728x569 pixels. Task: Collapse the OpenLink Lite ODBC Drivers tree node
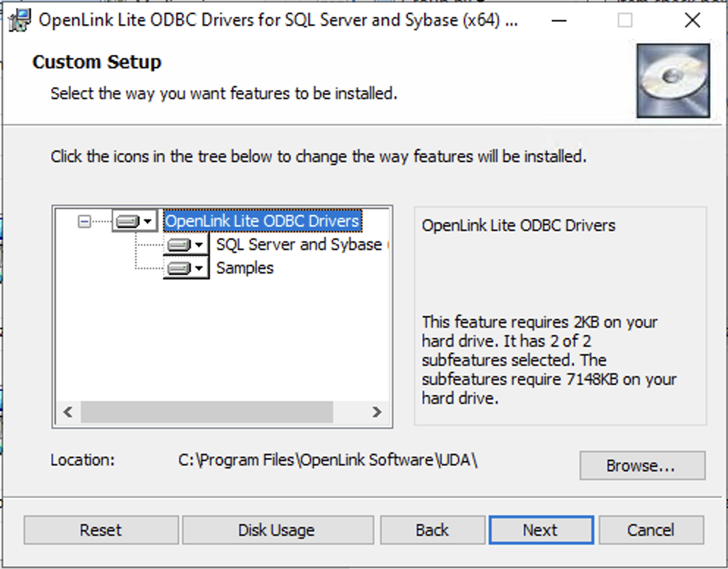(84, 221)
